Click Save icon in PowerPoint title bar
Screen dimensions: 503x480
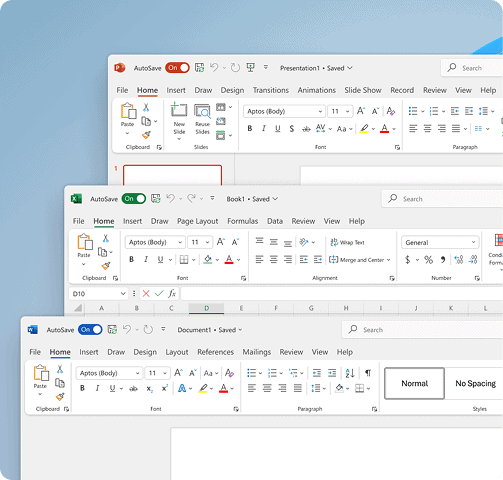[x=199, y=68]
